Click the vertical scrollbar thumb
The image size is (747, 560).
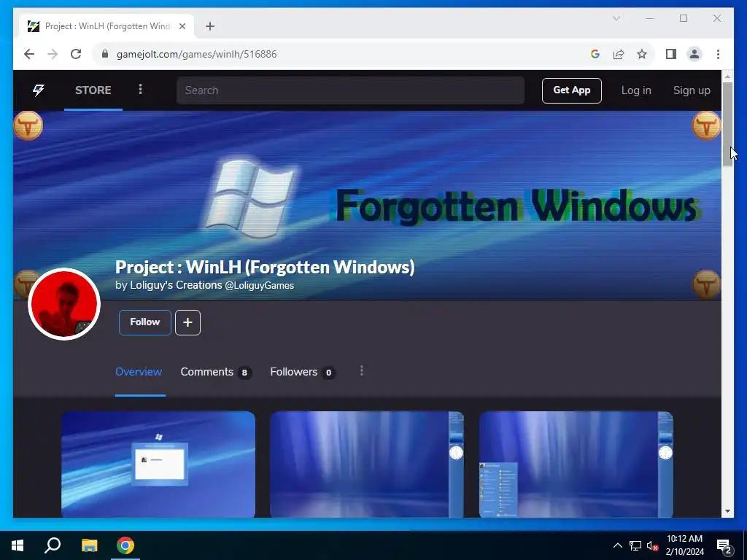click(x=727, y=124)
